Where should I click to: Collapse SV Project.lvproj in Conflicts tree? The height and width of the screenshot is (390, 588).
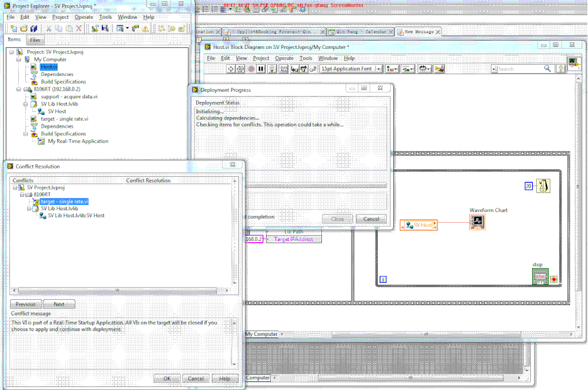point(15,188)
